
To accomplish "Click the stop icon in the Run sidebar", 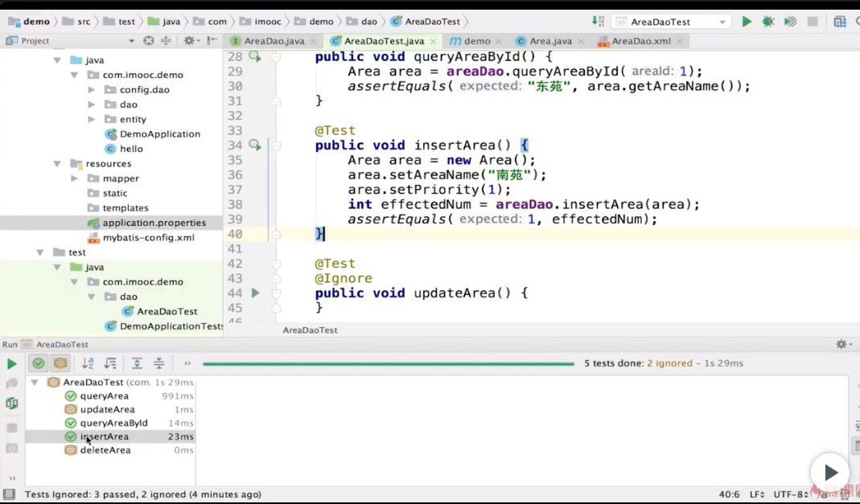I will [11, 428].
